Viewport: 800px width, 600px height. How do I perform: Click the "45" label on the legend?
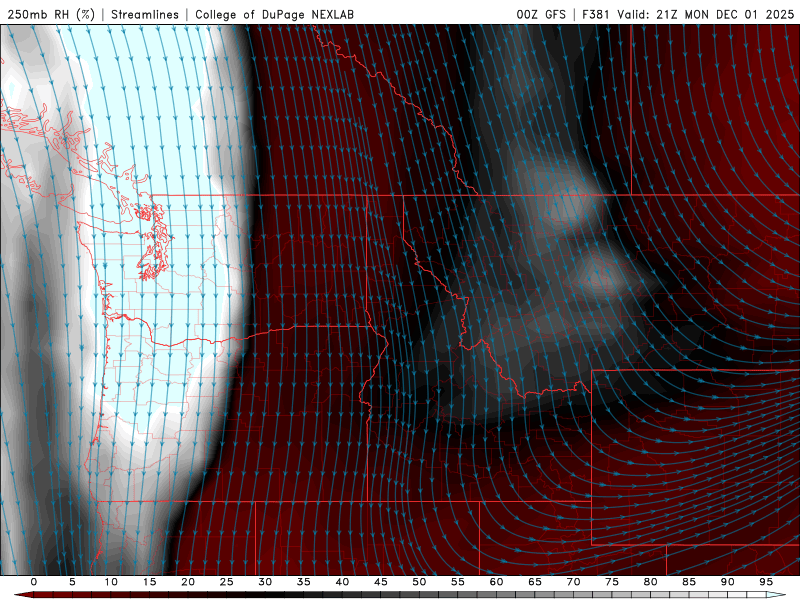381,582
